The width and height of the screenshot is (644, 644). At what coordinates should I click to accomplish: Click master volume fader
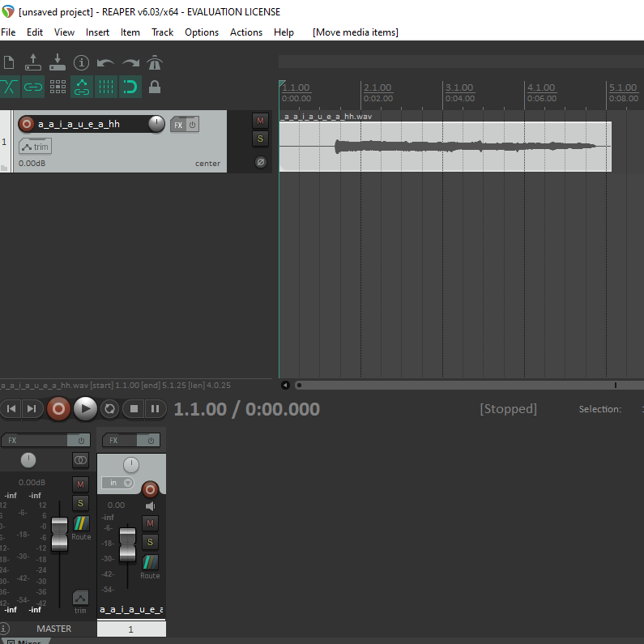[x=60, y=534]
